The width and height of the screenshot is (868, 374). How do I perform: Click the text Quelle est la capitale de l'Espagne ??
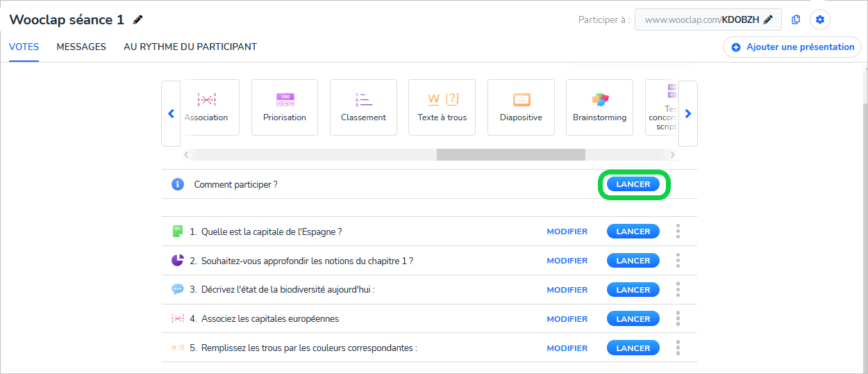pos(272,231)
